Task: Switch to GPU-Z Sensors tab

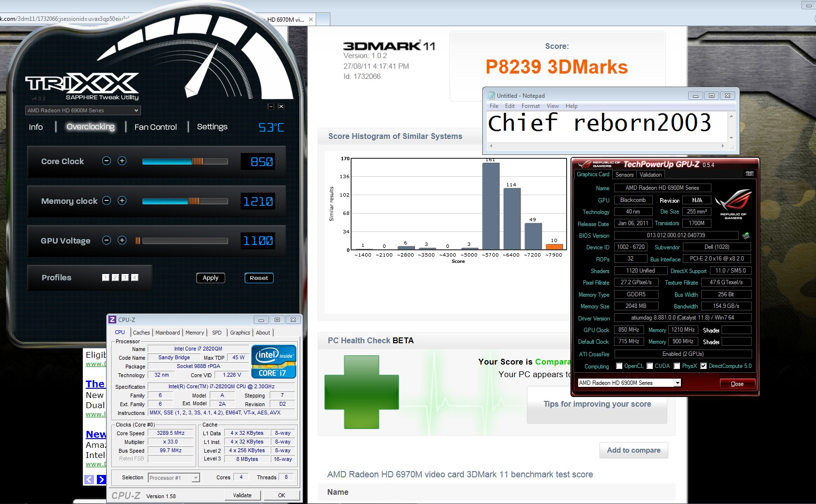Action: (624, 175)
